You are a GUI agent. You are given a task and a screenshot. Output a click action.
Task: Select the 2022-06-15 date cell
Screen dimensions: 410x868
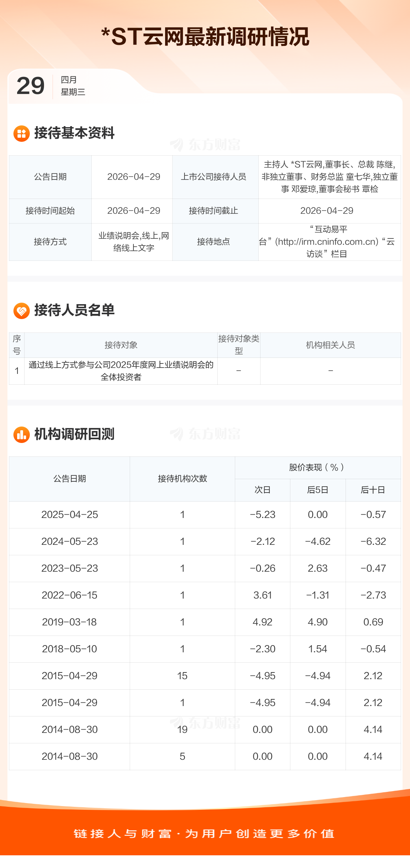[x=70, y=595]
